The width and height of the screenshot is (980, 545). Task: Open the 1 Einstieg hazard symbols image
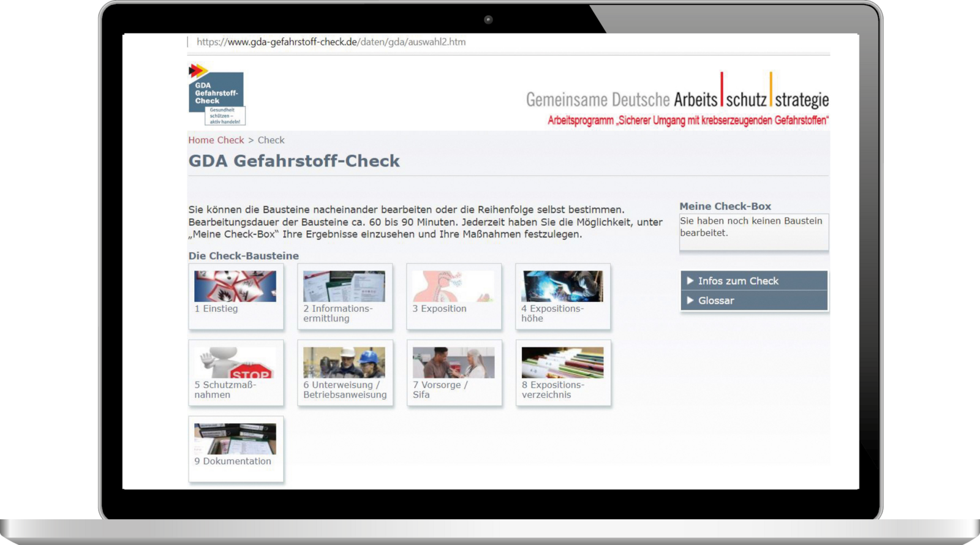235,286
